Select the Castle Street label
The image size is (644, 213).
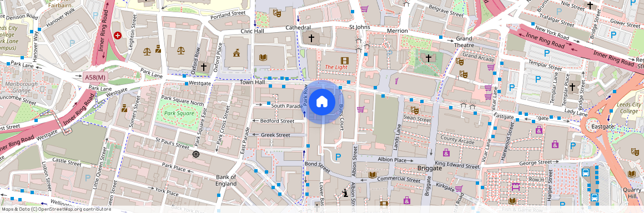(67, 162)
